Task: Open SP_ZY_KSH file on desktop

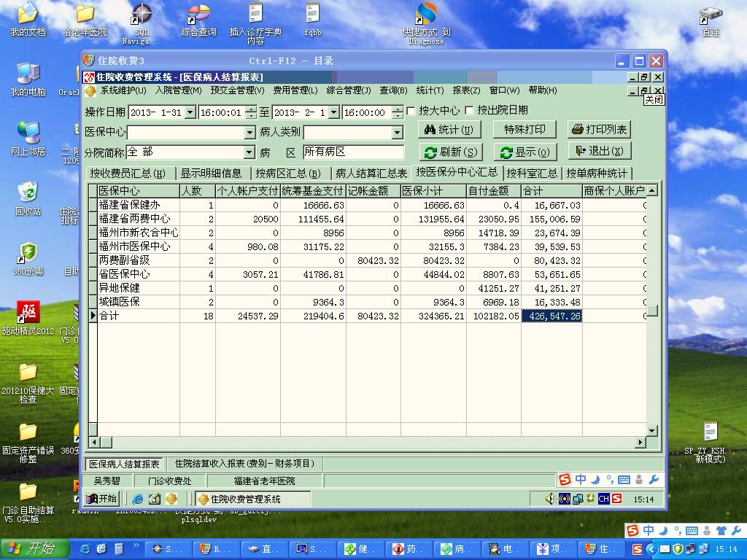Action: 711,443
